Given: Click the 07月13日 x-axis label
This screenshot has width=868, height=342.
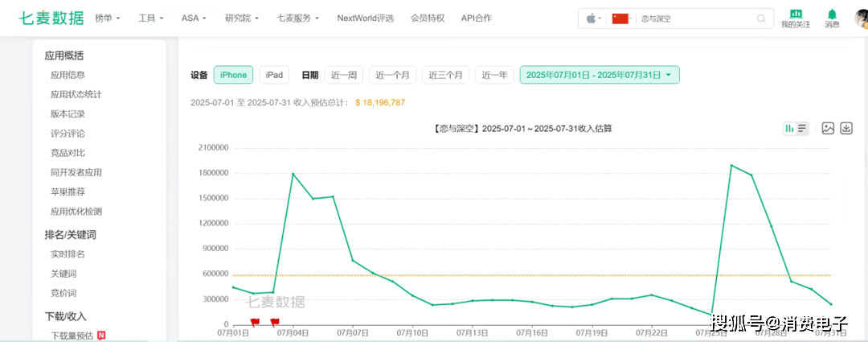Looking at the screenshot, I should click(x=473, y=333).
